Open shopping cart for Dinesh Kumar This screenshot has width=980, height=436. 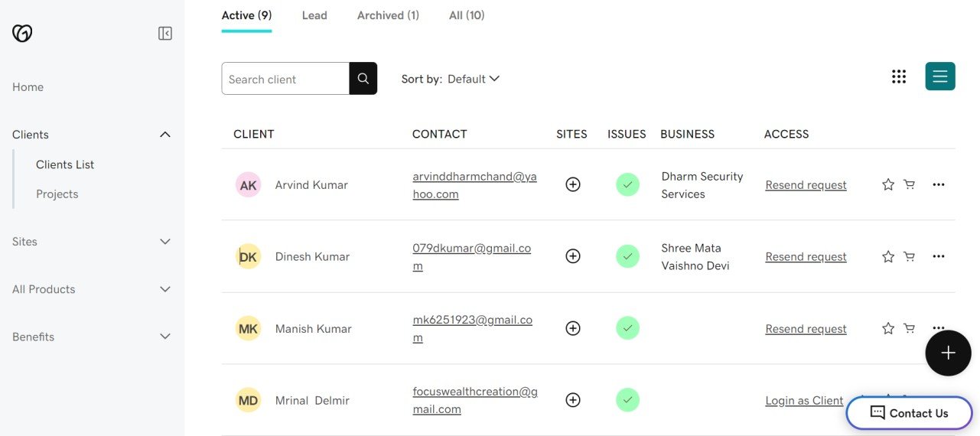(909, 256)
